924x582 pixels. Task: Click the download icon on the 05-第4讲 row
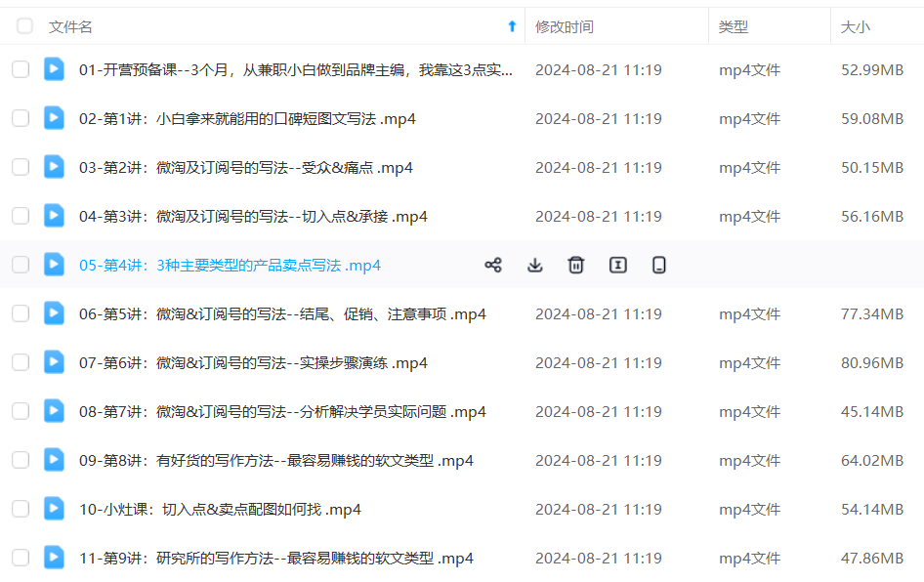[x=534, y=265]
